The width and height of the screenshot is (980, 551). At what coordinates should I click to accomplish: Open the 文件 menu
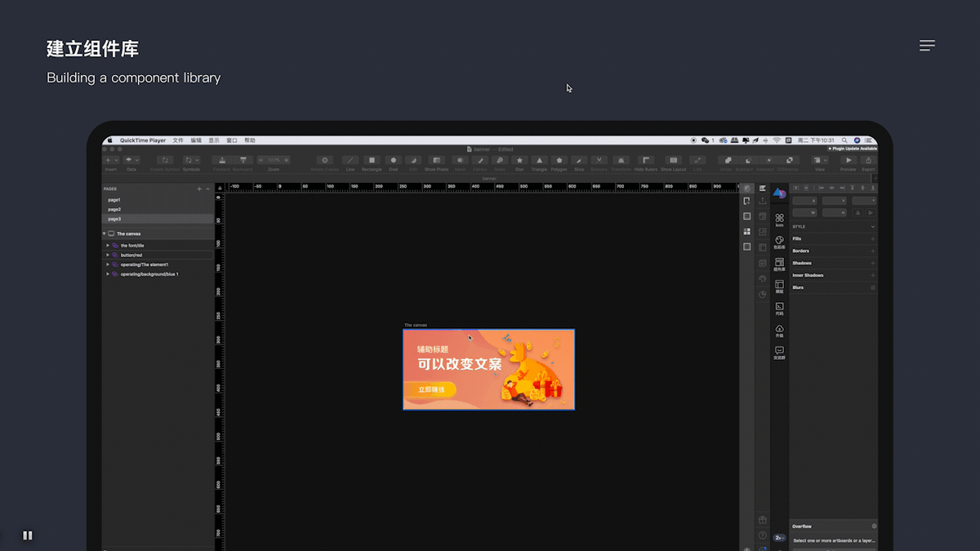179,140
